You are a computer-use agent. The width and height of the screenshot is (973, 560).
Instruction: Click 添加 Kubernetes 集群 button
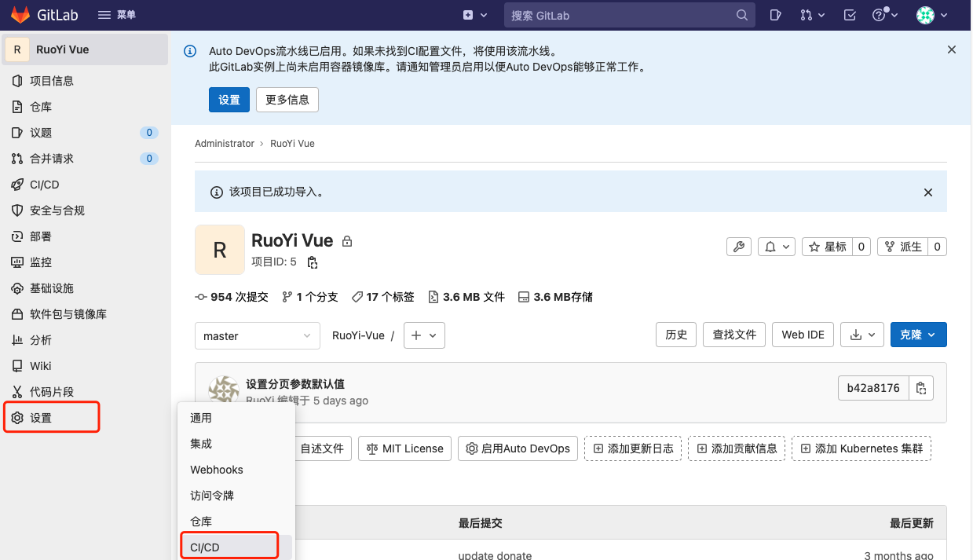coord(861,448)
